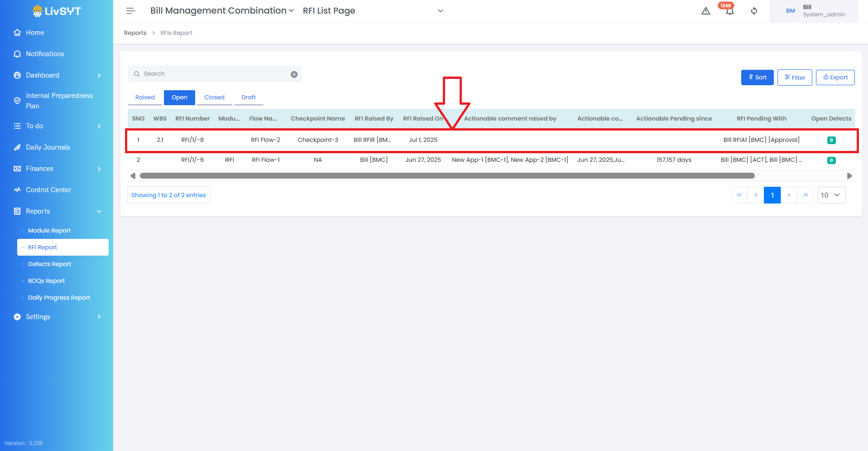This screenshot has height=451, width=868.
Task: Go to the last page of results
Action: pos(806,195)
